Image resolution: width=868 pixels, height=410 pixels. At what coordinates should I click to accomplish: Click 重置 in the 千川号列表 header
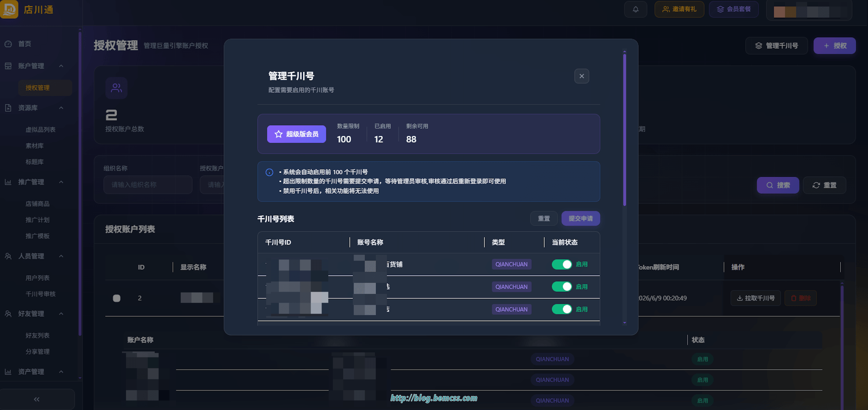tap(543, 219)
